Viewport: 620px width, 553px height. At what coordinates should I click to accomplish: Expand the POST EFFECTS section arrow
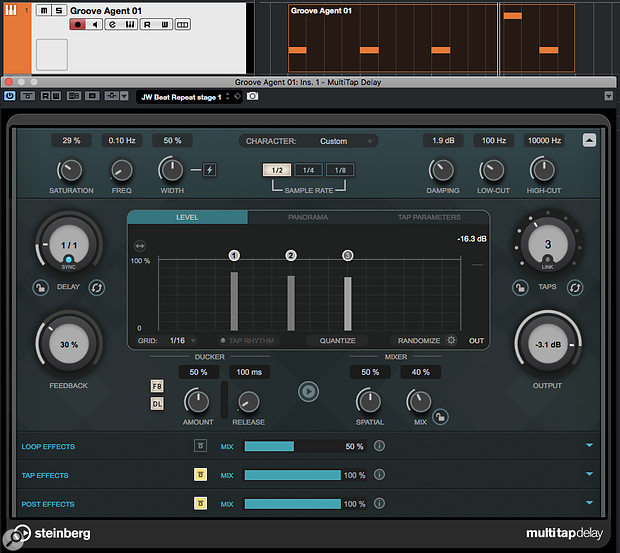589,502
